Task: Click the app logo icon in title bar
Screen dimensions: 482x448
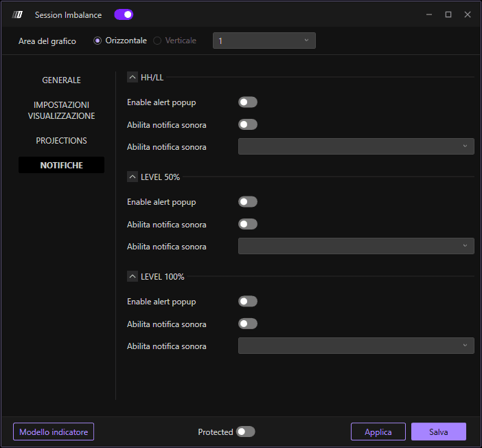Action: (17, 14)
